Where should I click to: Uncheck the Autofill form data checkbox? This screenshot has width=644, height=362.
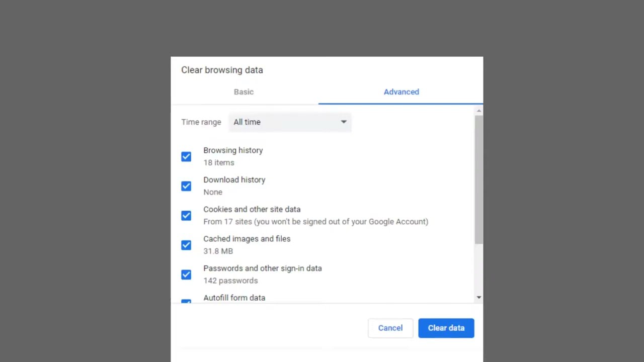tap(186, 302)
